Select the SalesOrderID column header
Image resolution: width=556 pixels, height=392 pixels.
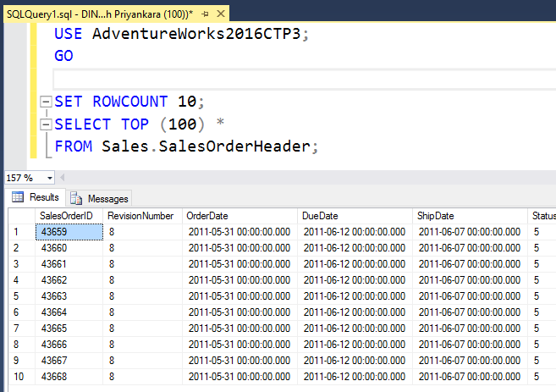[69, 216]
